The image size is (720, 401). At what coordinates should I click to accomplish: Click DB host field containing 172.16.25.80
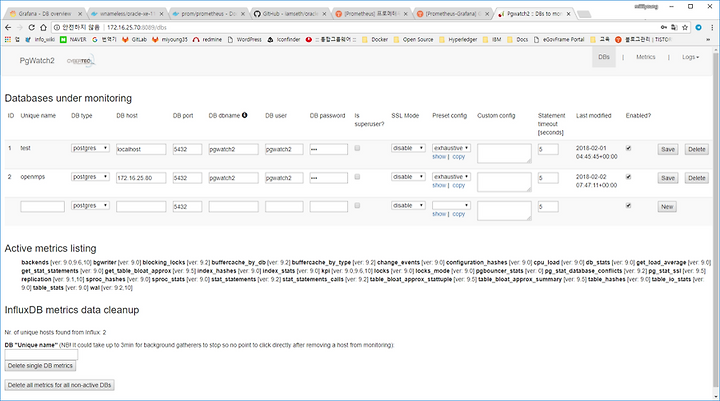(141, 178)
